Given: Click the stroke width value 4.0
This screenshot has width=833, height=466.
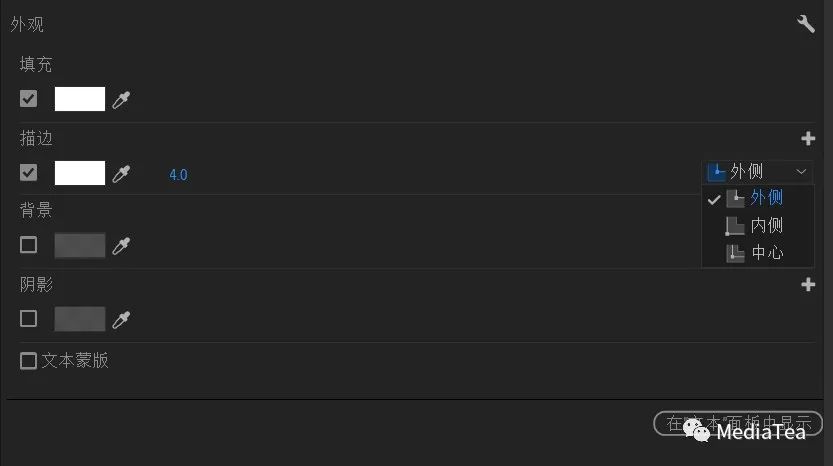Looking at the screenshot, I should pyautogui.click(x=178, y=175).
